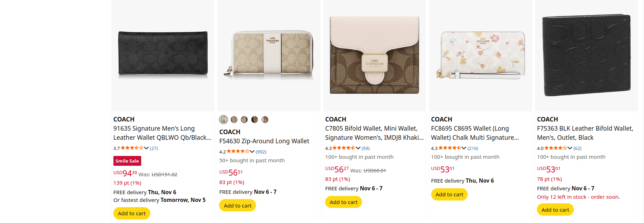Select the black-and-brown wallet color swatch
644x223 pixels.
click(255, 120)
